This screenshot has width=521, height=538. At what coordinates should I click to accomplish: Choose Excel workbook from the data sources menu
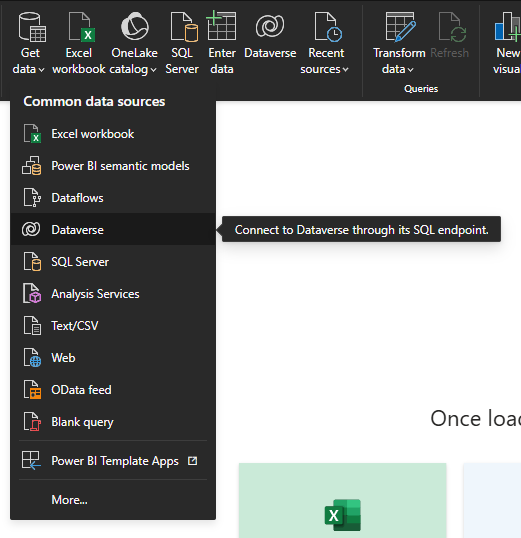(113, 134)
